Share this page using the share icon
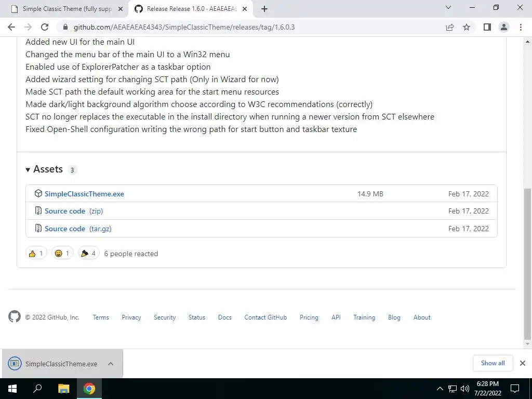This screenshot has height=399, width=532. 450,27
